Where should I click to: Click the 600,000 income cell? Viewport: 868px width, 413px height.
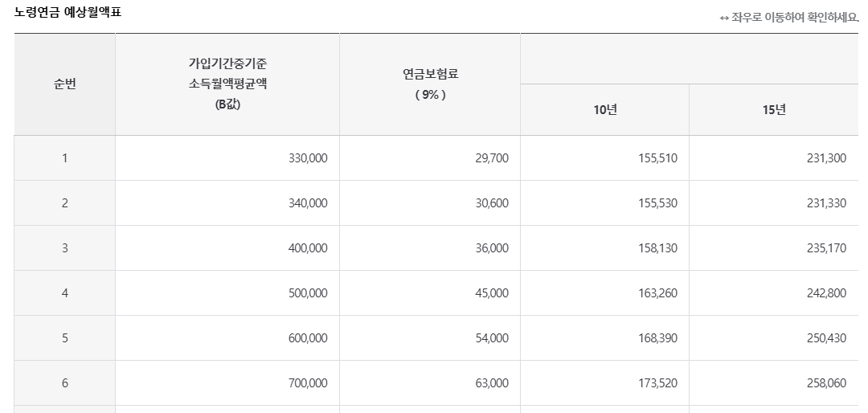(x=227, y=338)
